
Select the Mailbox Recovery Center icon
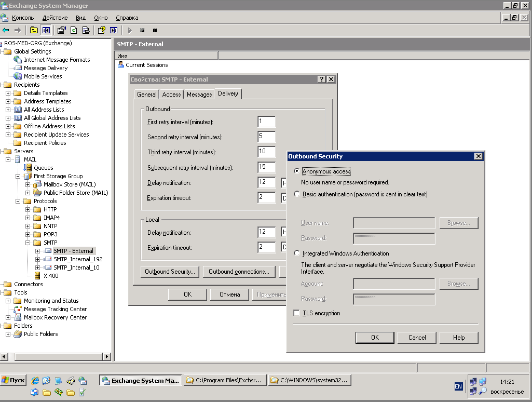point(18,317)
